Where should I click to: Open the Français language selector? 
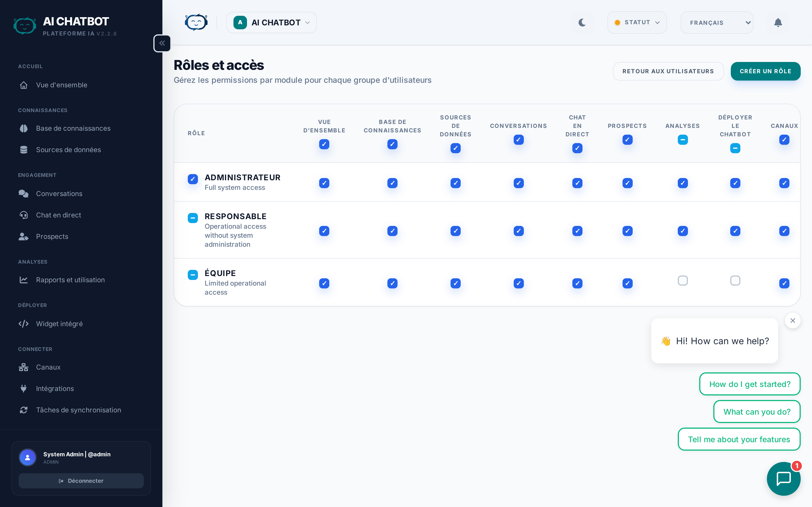pos(717,23)
